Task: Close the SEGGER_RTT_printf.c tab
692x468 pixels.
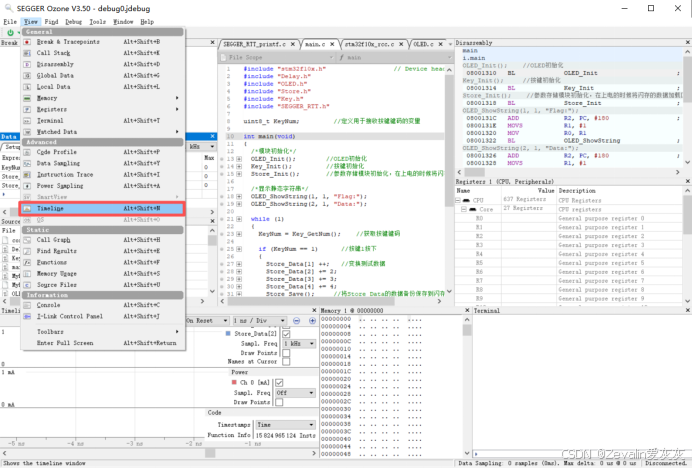Action: pos(293,44)
